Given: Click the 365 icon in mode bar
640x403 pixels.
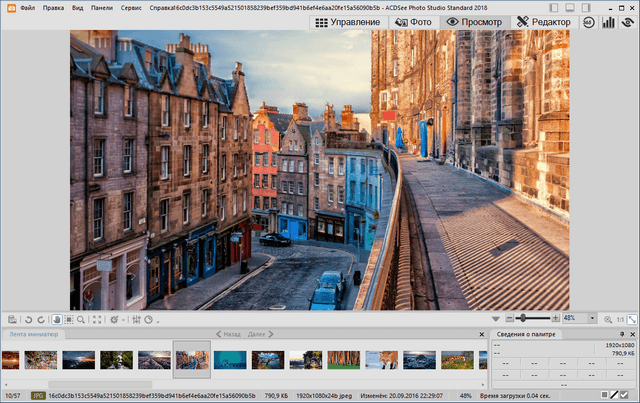Looking at the screenshot, I should [587, 22].
